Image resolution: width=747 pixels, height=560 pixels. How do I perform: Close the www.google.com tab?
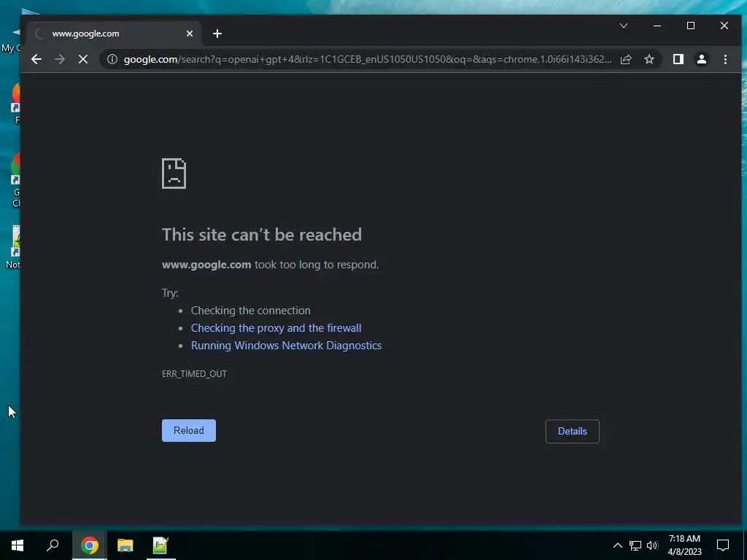(190, 34)
